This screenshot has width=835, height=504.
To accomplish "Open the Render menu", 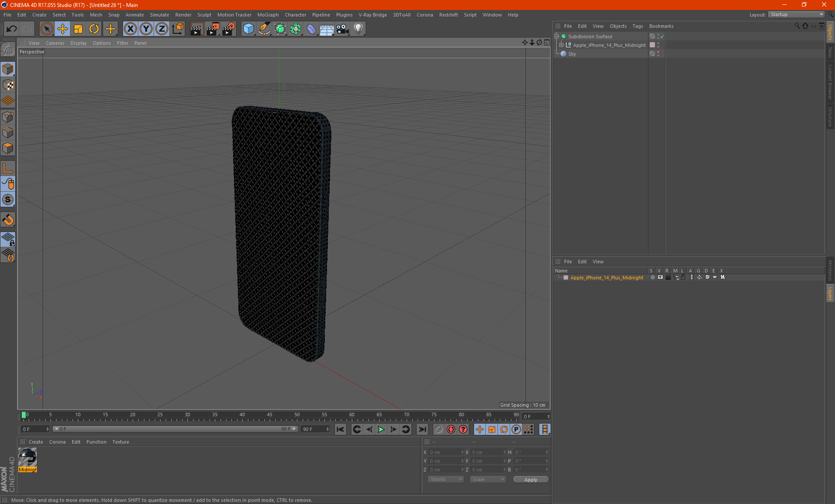I will coord(181,14).
